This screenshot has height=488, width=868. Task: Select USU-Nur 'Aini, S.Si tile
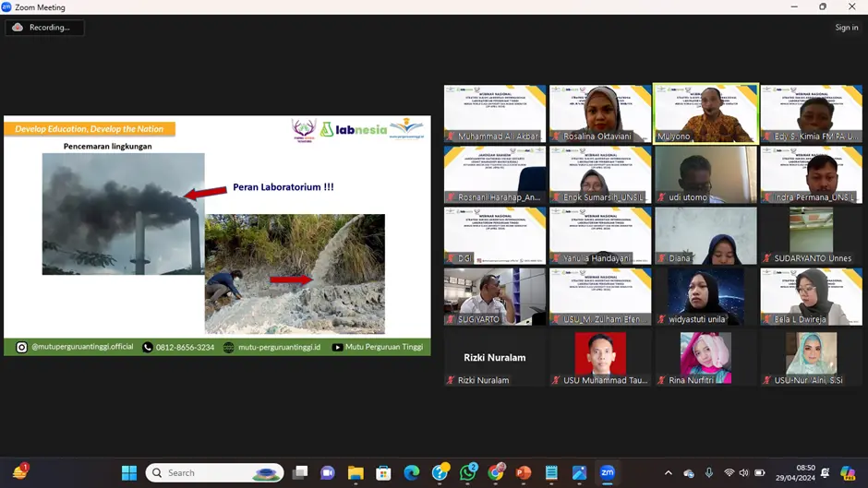(x=812, y=357)
